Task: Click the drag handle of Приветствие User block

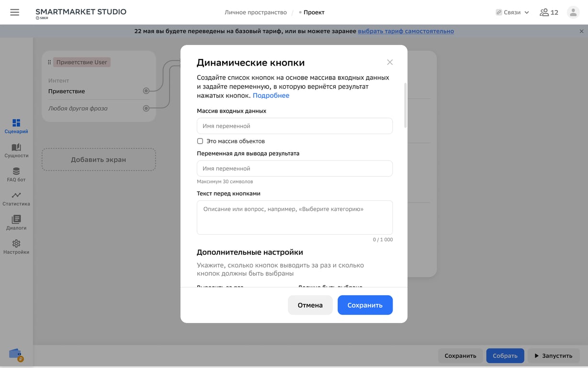Action: pyautogui.click(x=49, y=62)
